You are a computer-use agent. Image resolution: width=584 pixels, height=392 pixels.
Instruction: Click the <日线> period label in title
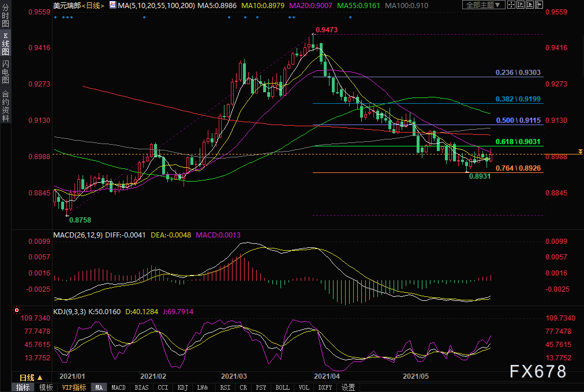[x=93, y=6]
